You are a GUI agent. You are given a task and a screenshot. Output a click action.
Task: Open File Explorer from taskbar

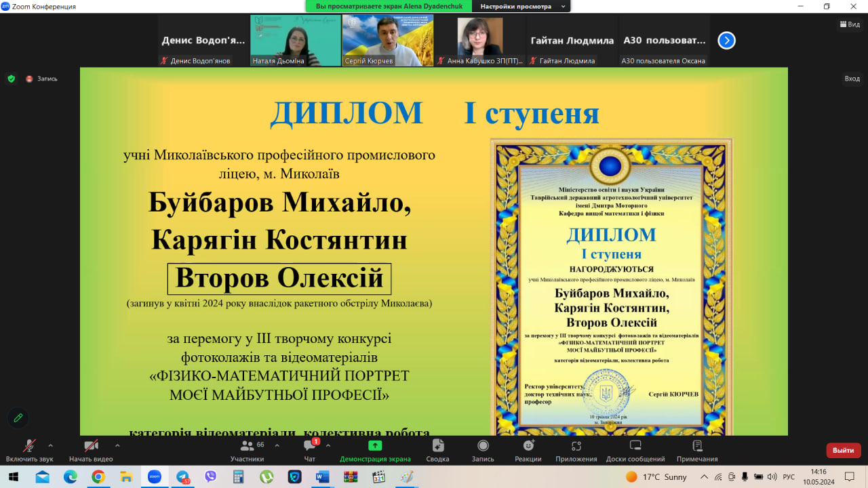(126, 477)
